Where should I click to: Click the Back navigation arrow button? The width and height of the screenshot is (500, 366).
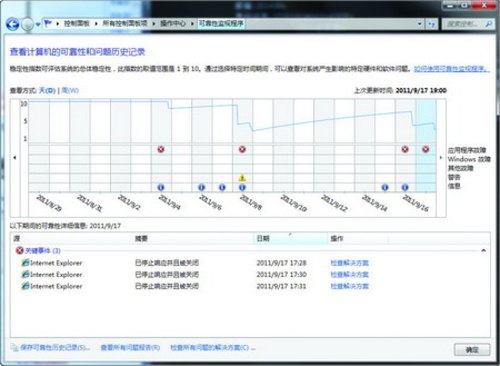12,24
